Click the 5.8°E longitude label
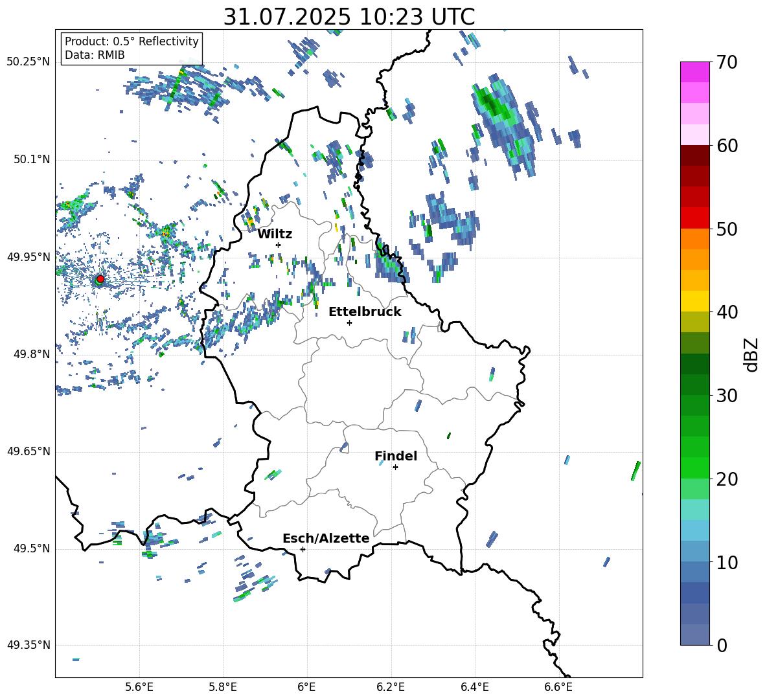 tap(223, 687)
